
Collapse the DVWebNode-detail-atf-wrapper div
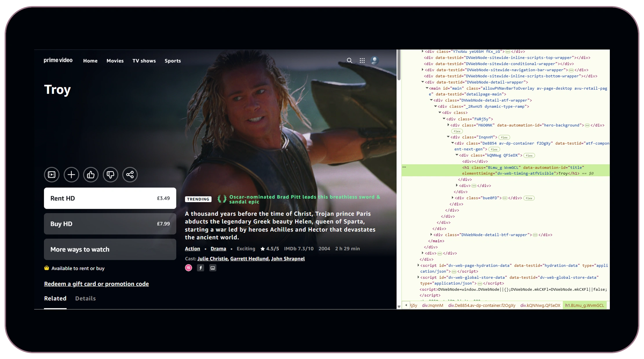(431, 100)
